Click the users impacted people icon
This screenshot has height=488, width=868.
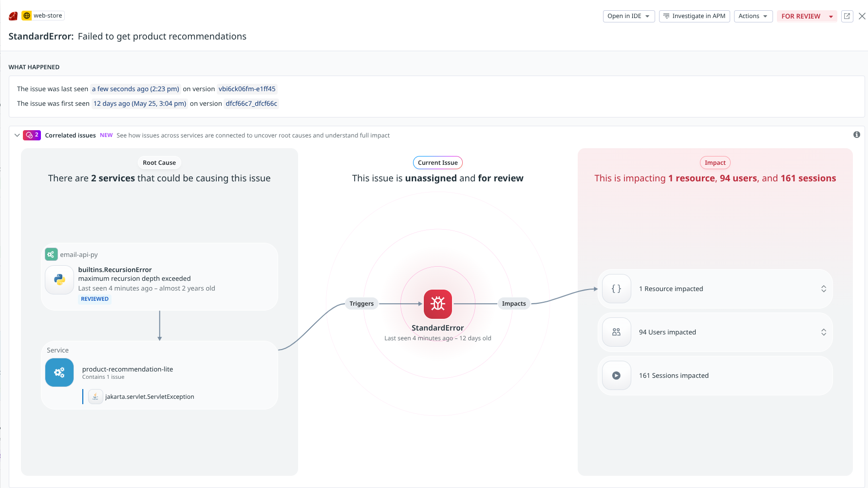(x=616, y=332)
